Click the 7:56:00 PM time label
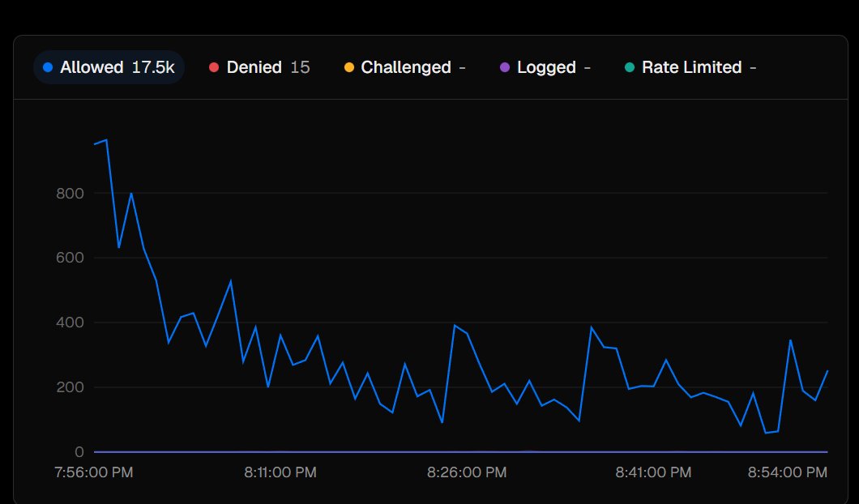This screenshot has width=859, height=504. (94, 472)
